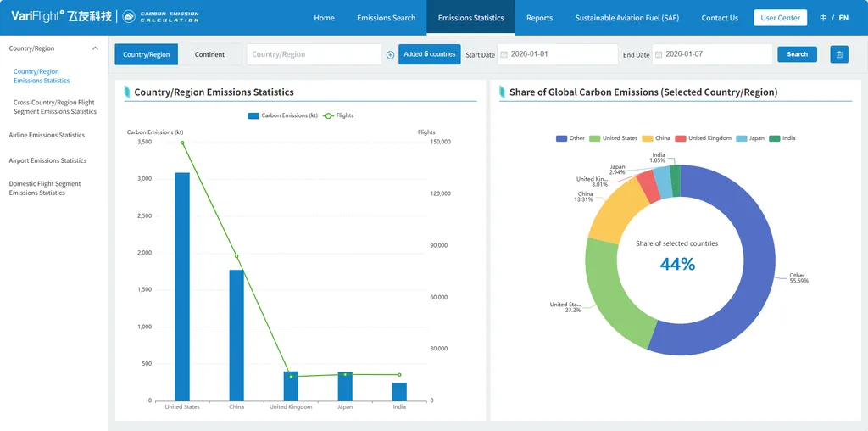Toggle the Flights line legend series
Screen dimensions: 868x431
pyautogui.click(x=338, y=115)
